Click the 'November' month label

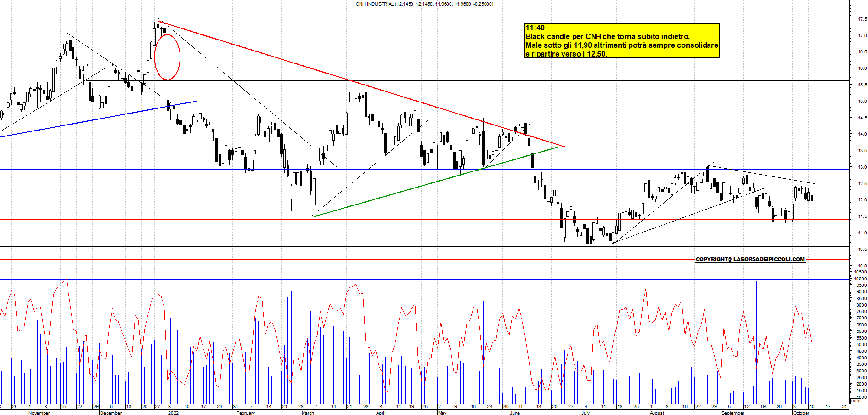point(39,413)
